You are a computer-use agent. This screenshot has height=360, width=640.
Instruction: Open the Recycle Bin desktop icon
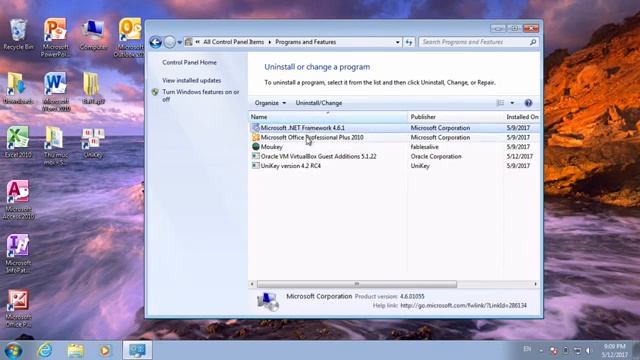[x=18, y=35]
